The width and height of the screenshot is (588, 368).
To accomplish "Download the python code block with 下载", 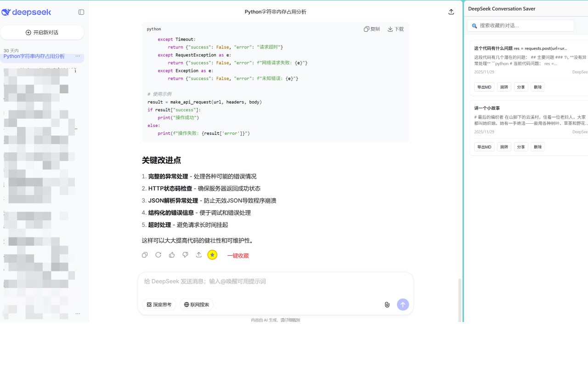I will coord(396,29).
